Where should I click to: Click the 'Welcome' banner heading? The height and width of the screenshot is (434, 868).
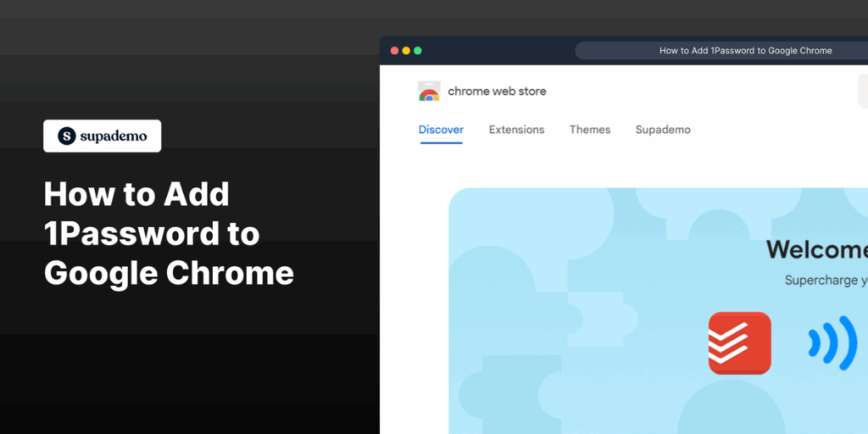[817, 250]
